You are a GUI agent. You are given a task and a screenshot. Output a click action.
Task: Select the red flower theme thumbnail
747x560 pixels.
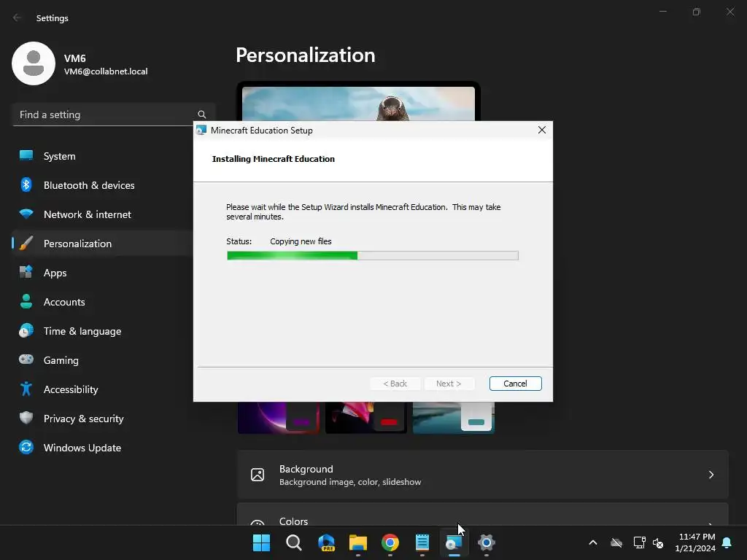coord(366,418)
